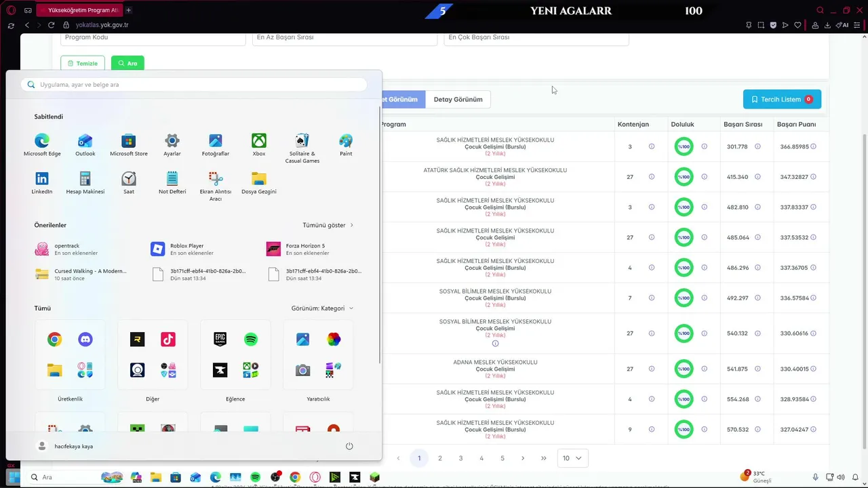This screenshot has height=488, width=868.
Task: Reload the page in Opera
Action: (51, 25)
